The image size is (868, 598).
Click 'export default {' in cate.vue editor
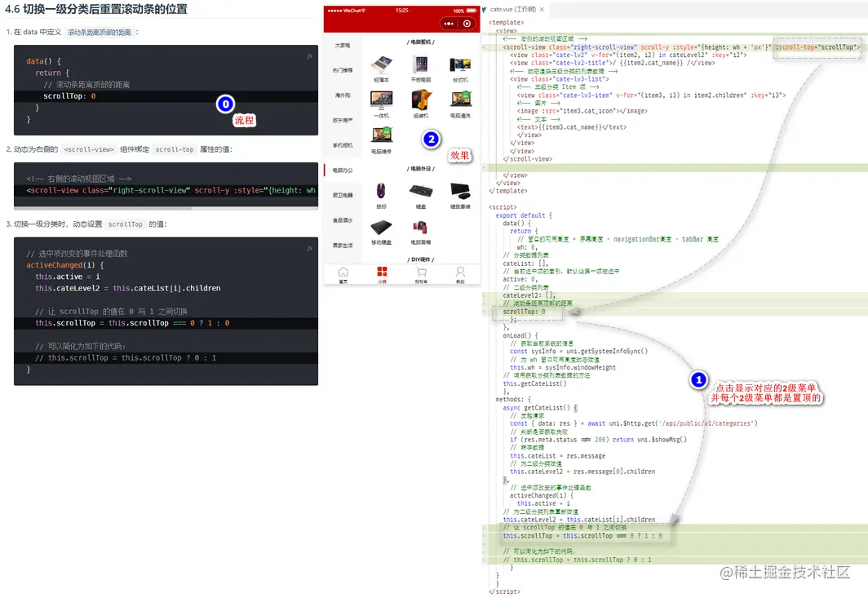pyautogui.click(x=524, y=215)
